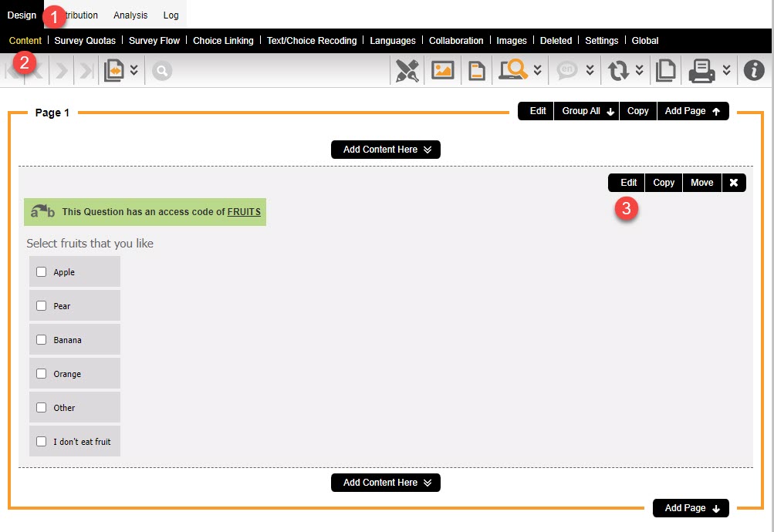Screen dimensions: 774x532
Task: Click the Page 1 Copy button
Action: pos(637,111)
